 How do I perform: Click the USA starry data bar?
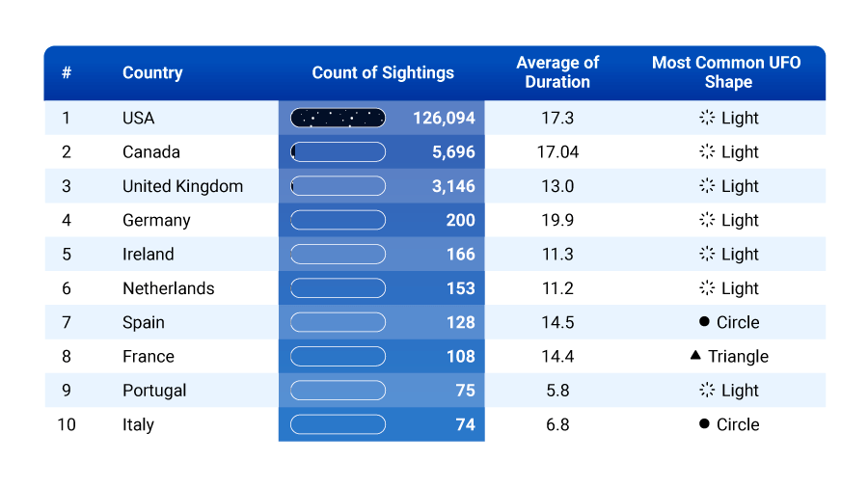[x=339, y=118]
